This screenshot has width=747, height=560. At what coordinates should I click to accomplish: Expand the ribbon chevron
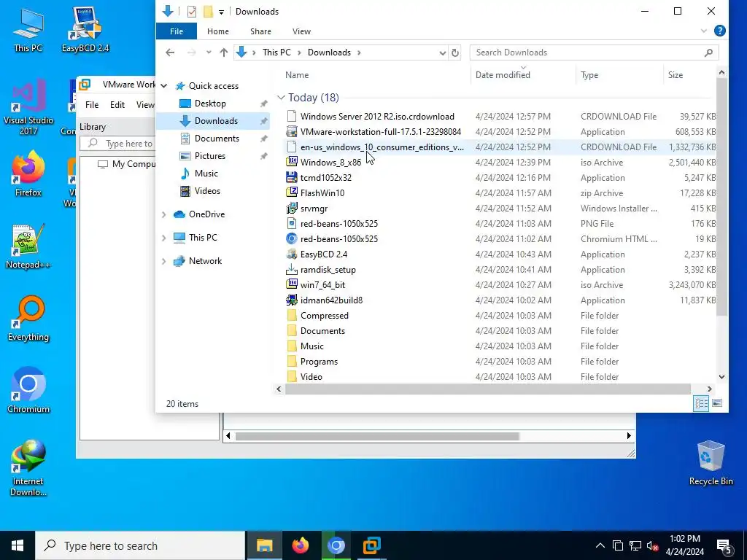pos(704,31)
